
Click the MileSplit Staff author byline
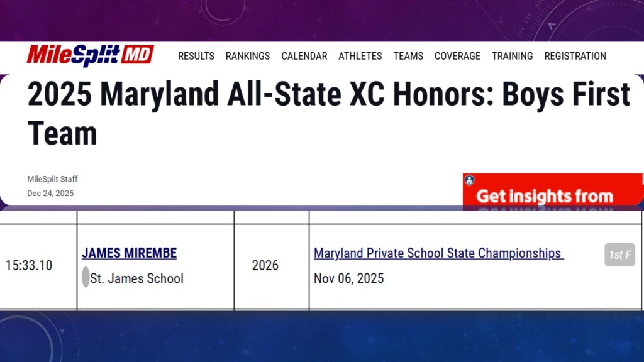click(x=52, y=179)
